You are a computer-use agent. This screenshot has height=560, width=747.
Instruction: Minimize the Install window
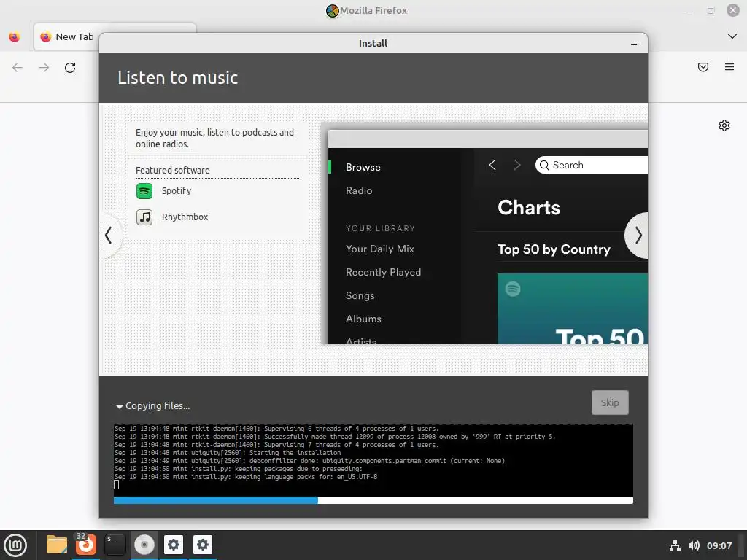coord(634,44)
